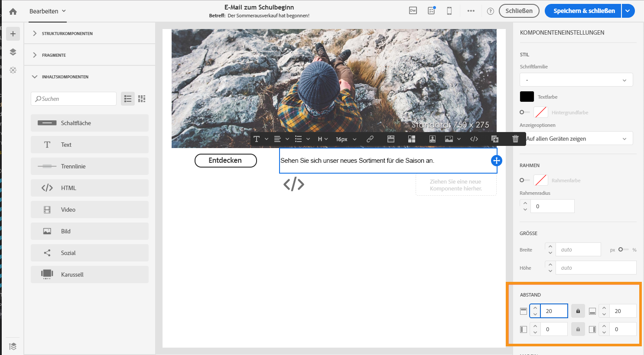Toggle the border color (Rahmenfarbe) switch

(x=524, y=180)
